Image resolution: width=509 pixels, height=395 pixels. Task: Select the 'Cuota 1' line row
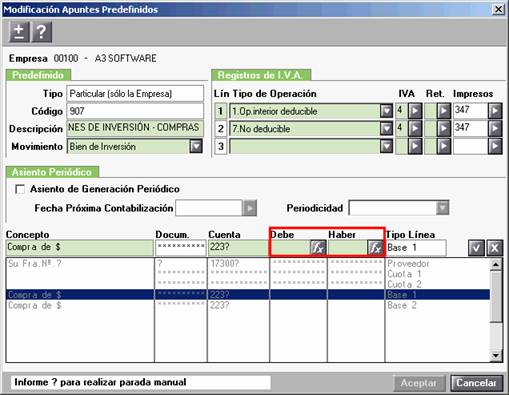tap(248, 274)
